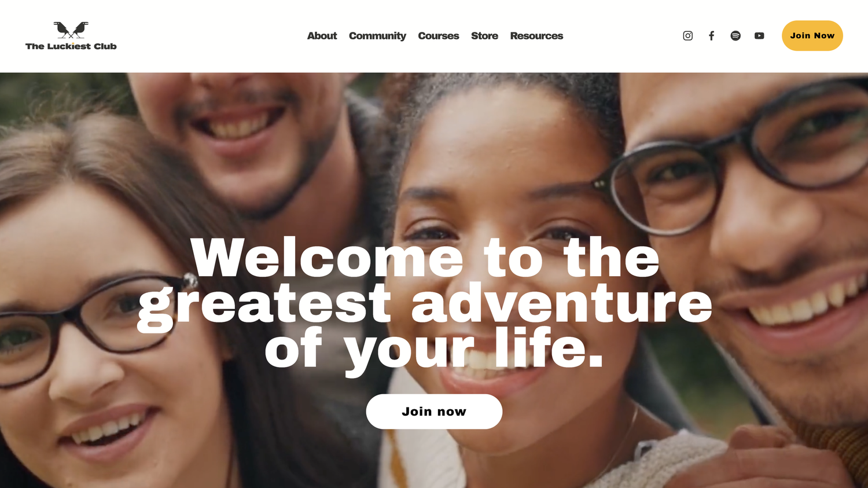Click the smiling woman in hero center
The height and width of the screenshot is (488, 868).
click(509, 272)
